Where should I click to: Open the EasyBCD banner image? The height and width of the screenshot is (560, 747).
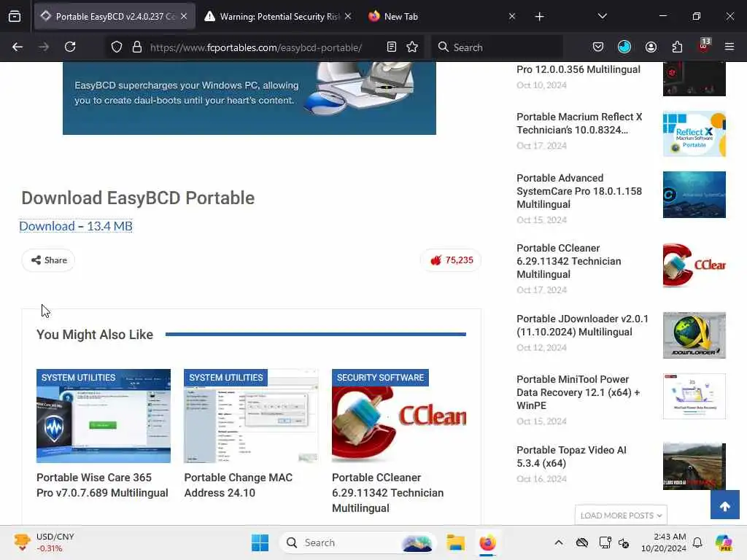coord(249,98)
